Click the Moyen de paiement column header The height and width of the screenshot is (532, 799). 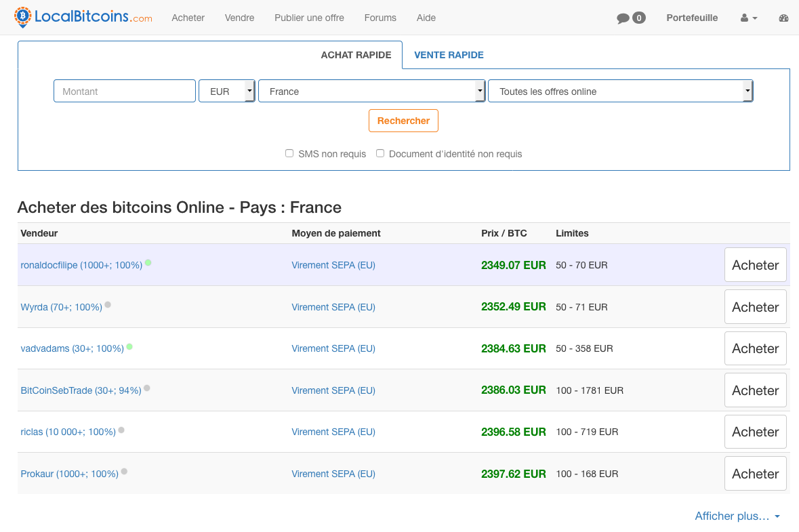336,233
